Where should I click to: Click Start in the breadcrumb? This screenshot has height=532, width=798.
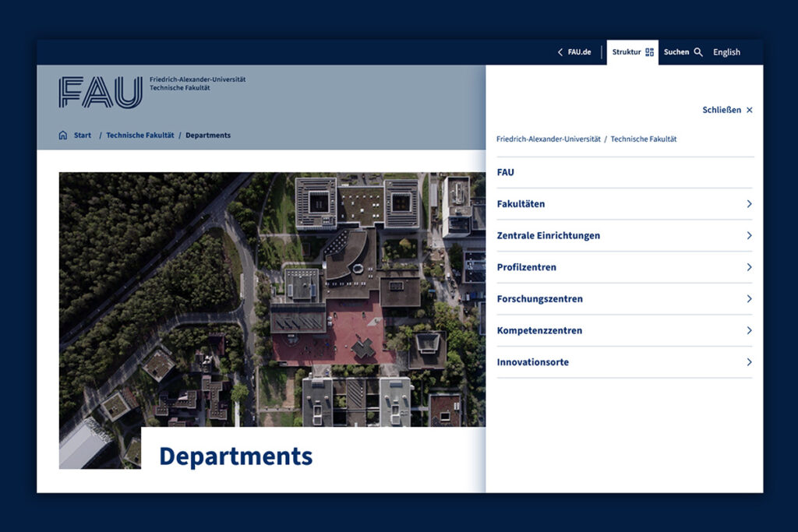[x=83, y=136]
